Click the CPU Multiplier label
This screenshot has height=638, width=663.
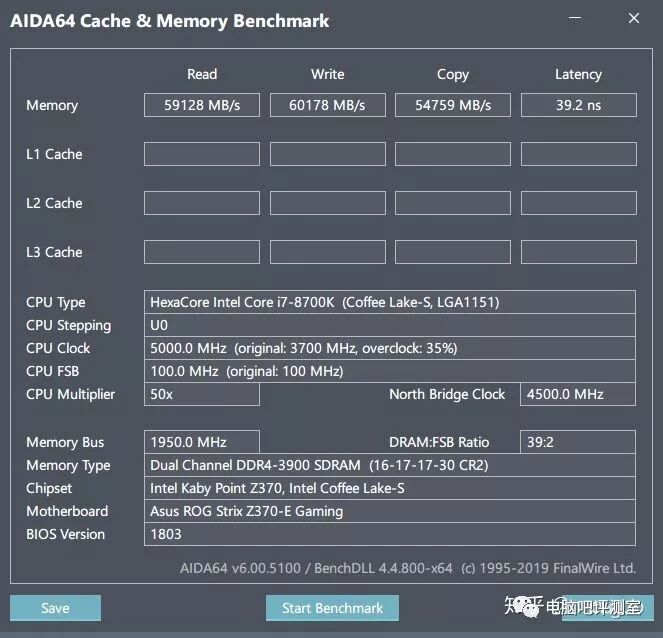[70, 394]
